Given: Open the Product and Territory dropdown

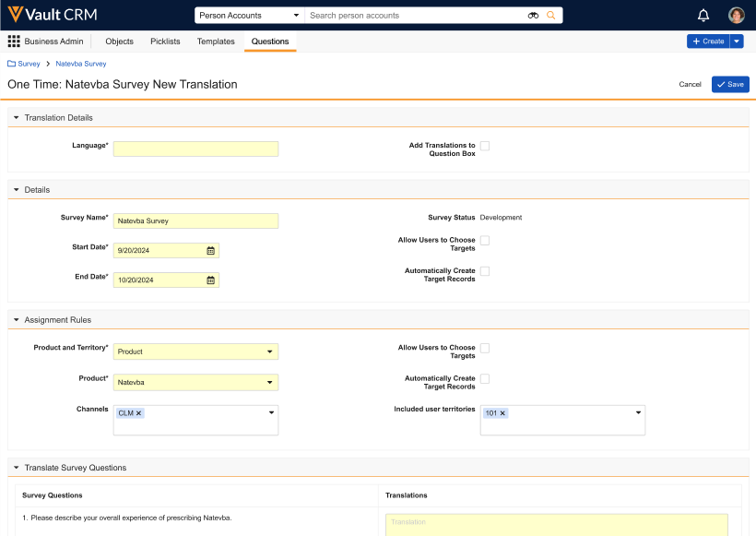Looking at the screenshot, I should (195, 351).
